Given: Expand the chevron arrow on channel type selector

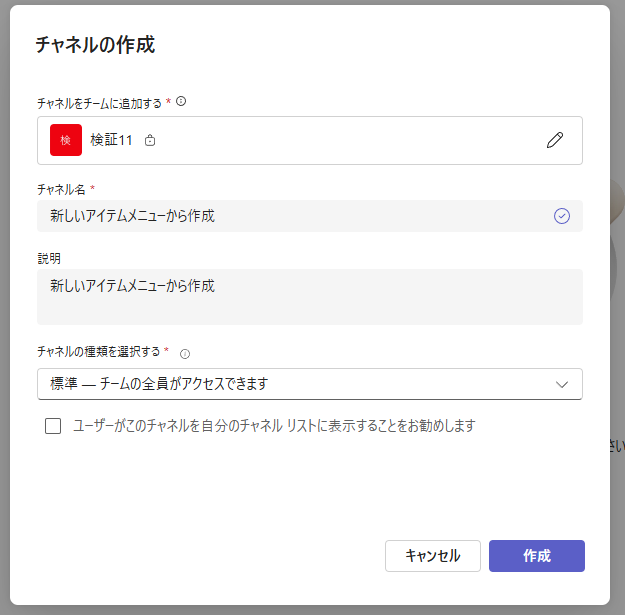Looking at the screenshot, I should point(562,385).
